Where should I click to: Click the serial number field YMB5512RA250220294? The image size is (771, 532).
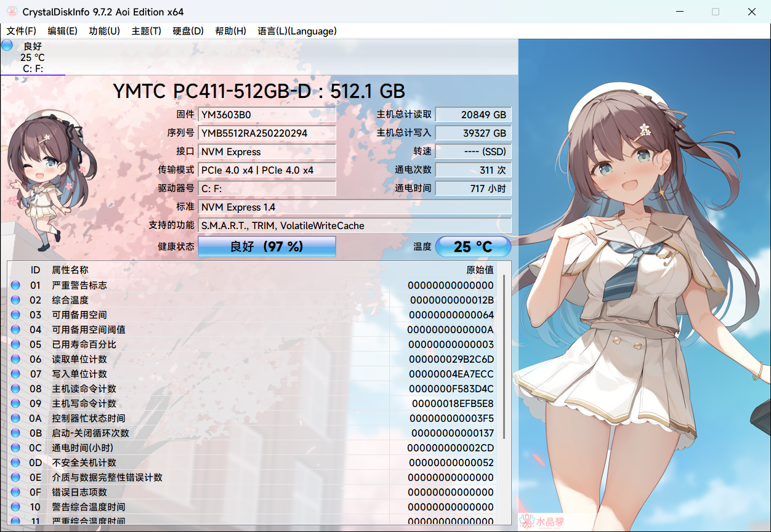click(267, 133)
